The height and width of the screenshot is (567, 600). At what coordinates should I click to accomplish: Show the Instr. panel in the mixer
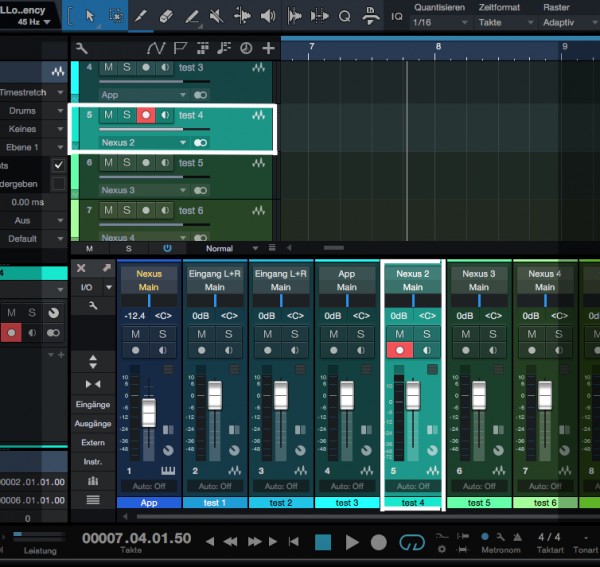coord(93,461)
